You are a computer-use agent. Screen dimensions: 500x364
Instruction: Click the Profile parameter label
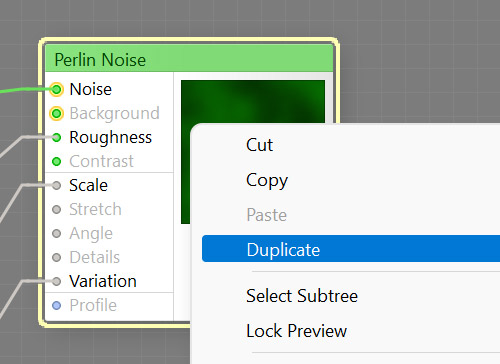coord(93,305)
